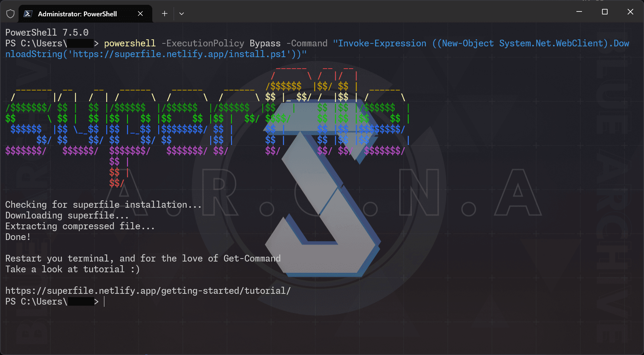Image resolution: width=644 pixels, height=355 pixels.
Task: Click the yellow 'powershell' command word
Action: pyautogui.click(x=130, y=43)
